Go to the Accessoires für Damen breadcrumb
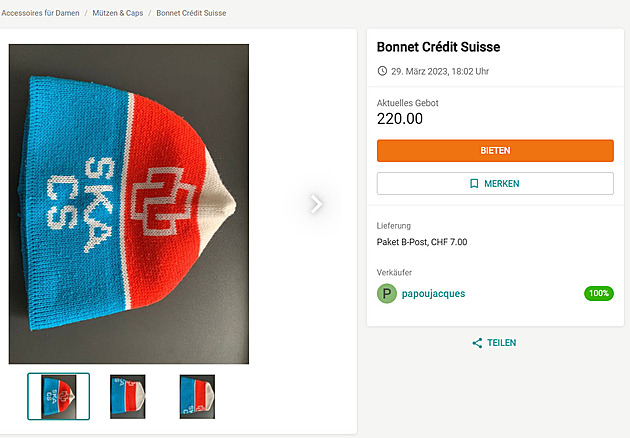The height and width of the screenshot is (438, 630). pos(38,14)
